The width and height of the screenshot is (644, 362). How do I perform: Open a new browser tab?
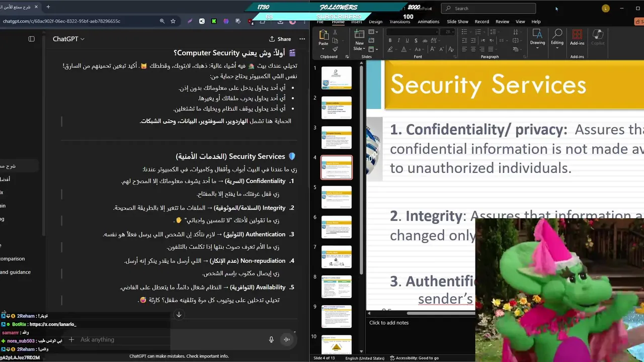pos(48,7)
